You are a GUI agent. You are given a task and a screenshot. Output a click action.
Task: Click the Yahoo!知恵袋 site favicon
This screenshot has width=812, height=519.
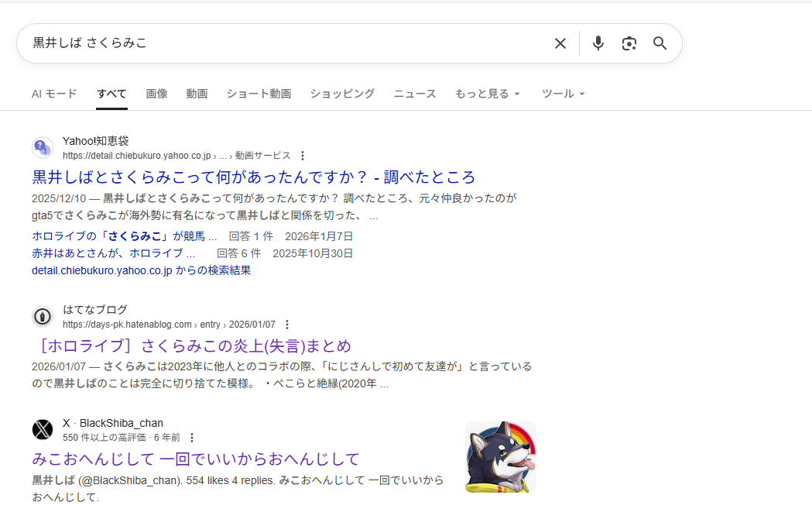[x=43, y=148]
